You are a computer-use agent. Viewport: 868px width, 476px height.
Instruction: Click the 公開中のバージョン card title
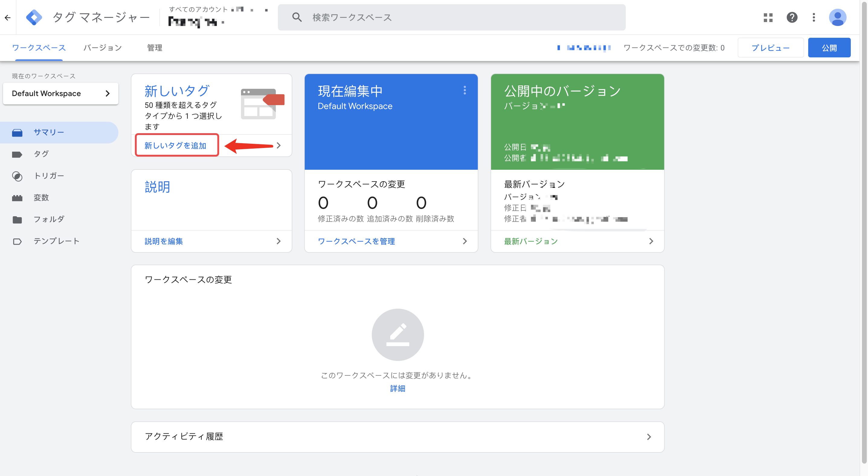click(x=562, y=91)
